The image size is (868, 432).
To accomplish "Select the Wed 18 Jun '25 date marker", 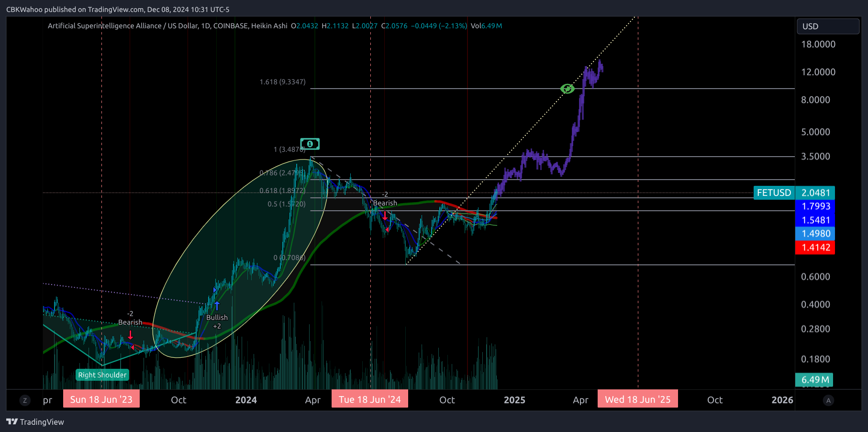I will pos(638,399).
